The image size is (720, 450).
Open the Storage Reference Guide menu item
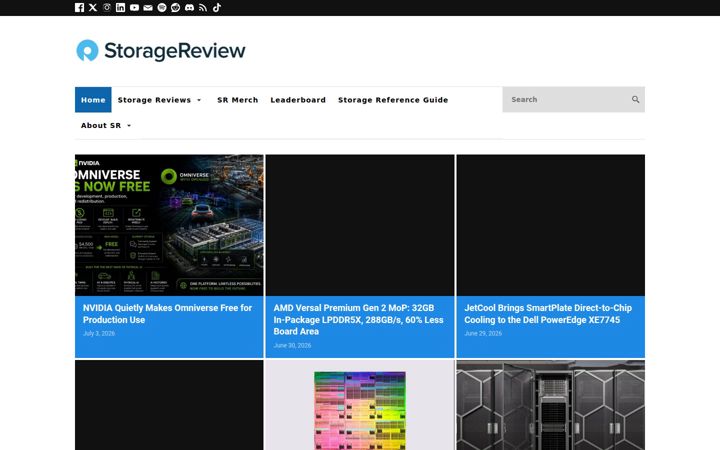click(x=393, y=100)
